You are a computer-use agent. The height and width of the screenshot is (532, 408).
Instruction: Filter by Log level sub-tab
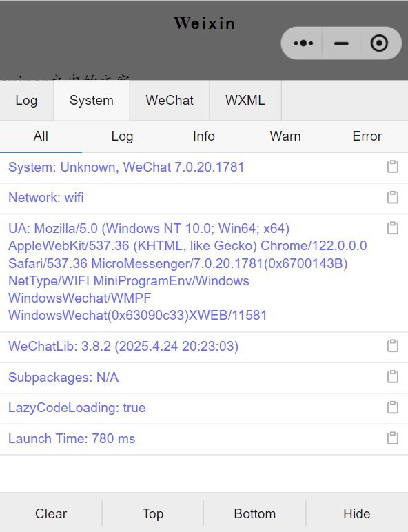122,136
